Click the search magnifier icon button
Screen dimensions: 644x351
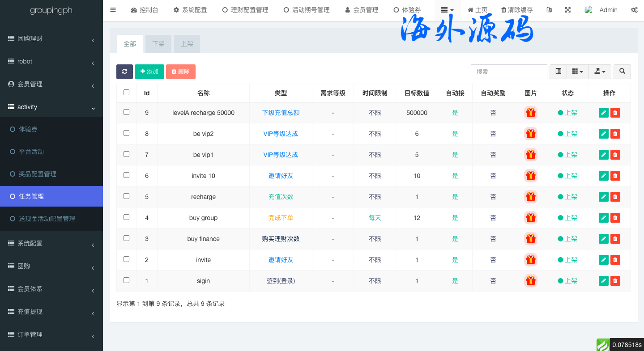[622, 72]
